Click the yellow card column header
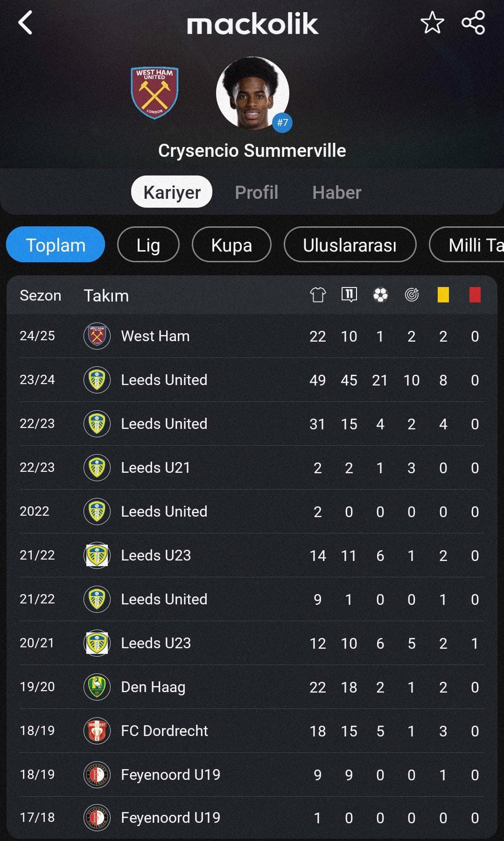 point(443,295)
